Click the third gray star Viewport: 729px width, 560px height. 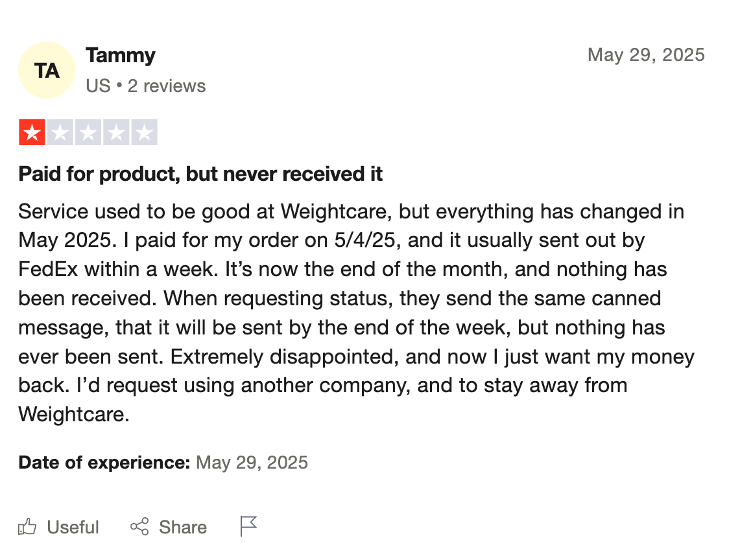[x=88, y=132]
